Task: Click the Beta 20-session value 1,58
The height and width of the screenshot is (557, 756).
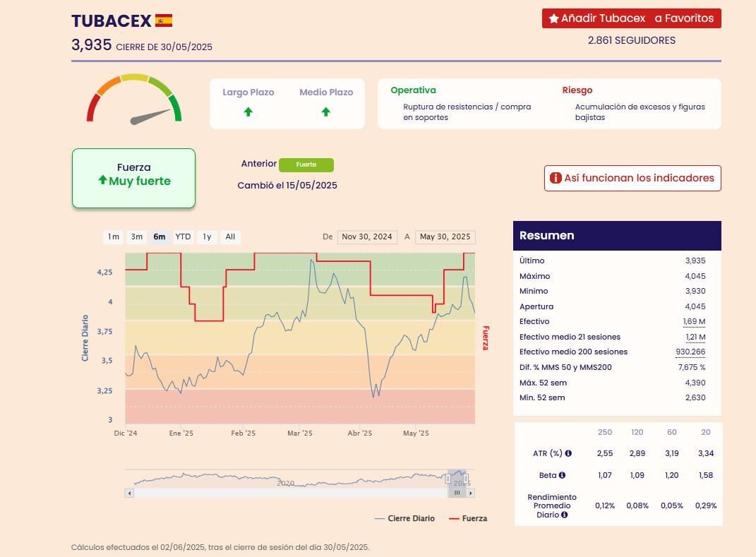Action: [706, 475]
